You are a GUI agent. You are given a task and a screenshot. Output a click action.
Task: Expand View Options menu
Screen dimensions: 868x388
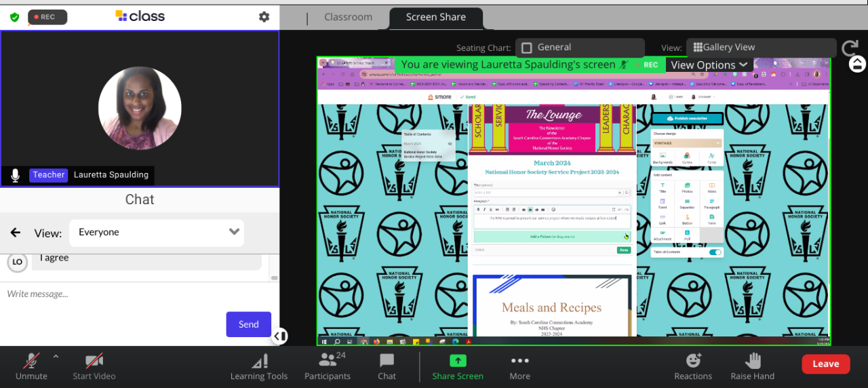(710, 65)
